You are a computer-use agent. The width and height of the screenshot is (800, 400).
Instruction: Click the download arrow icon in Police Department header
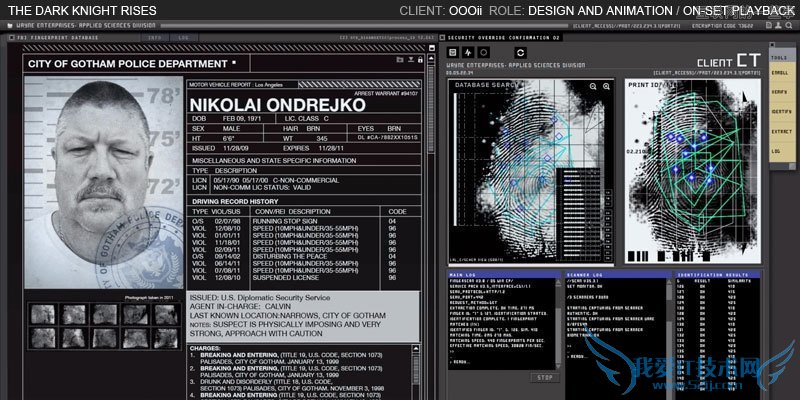point(411,60)
